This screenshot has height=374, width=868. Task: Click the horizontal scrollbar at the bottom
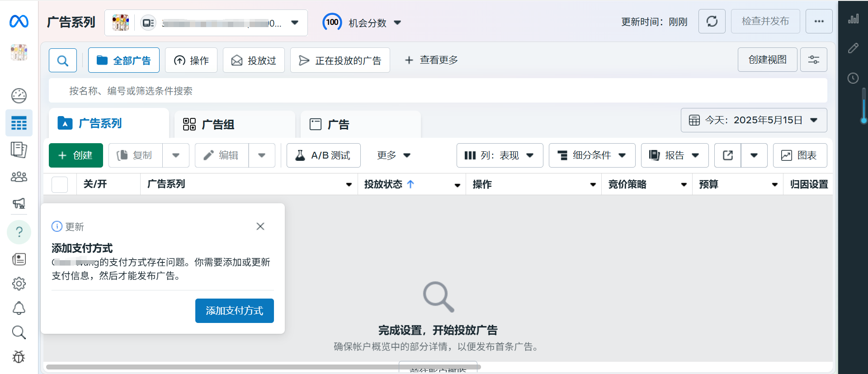click(x=263, y=367)
